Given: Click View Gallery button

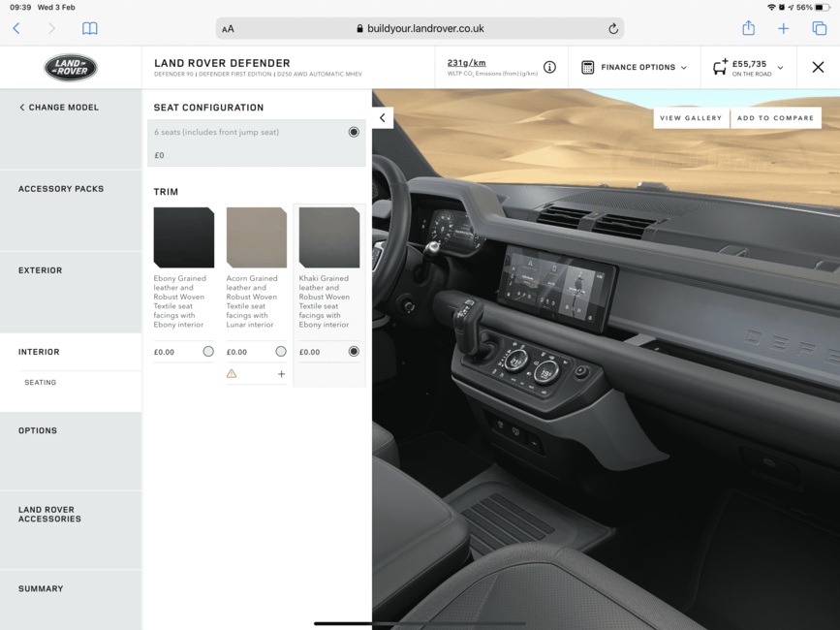Looking at the screenshot, I should (691, 118).
